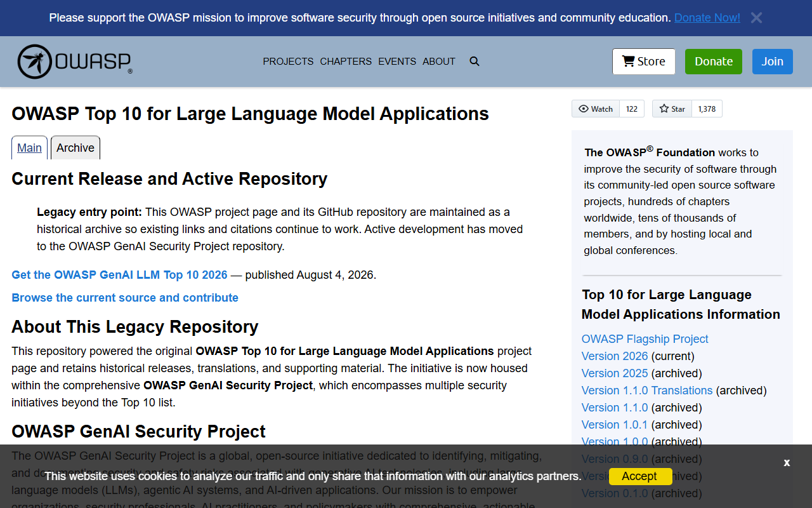This screenshot has width=812, height=508.
Task: Open the EVENTS menu item
Action: [397, 62]
